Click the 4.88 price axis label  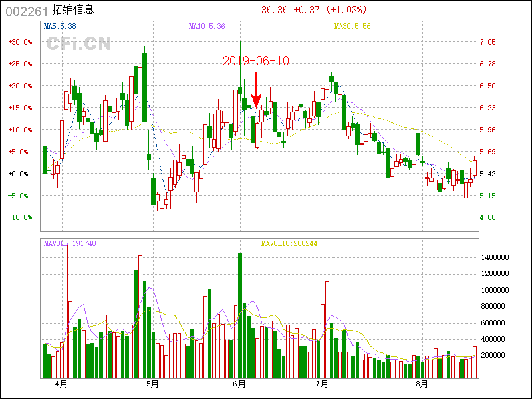(488, 217)
